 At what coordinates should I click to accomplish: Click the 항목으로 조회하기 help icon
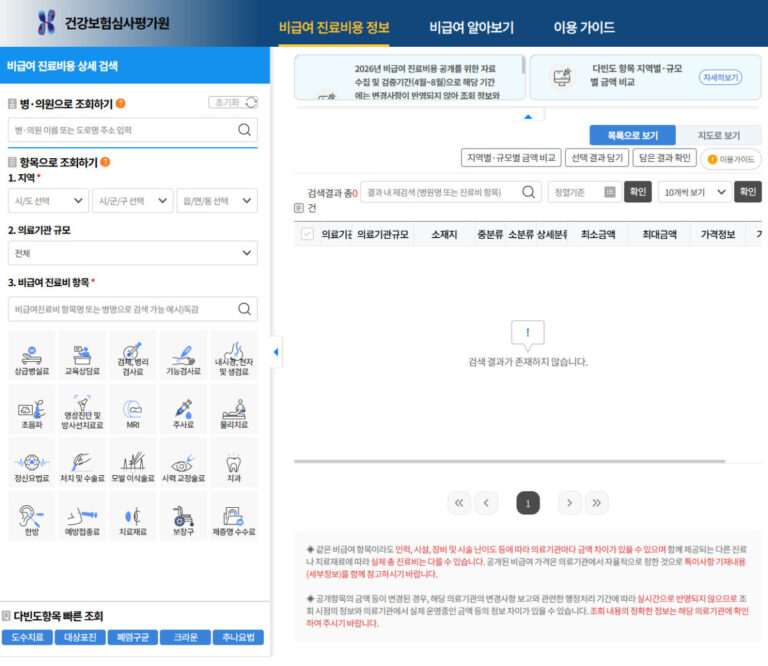[x=105, y=162]
